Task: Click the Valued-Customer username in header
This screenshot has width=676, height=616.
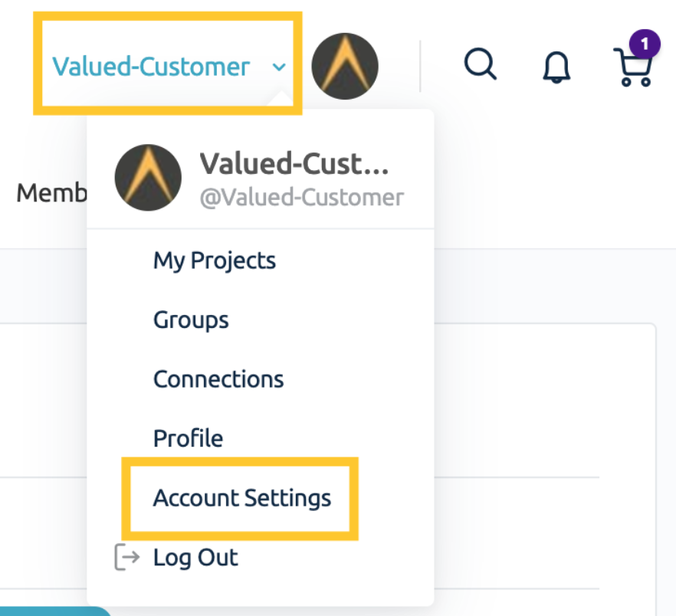Action: pos(151,67)
